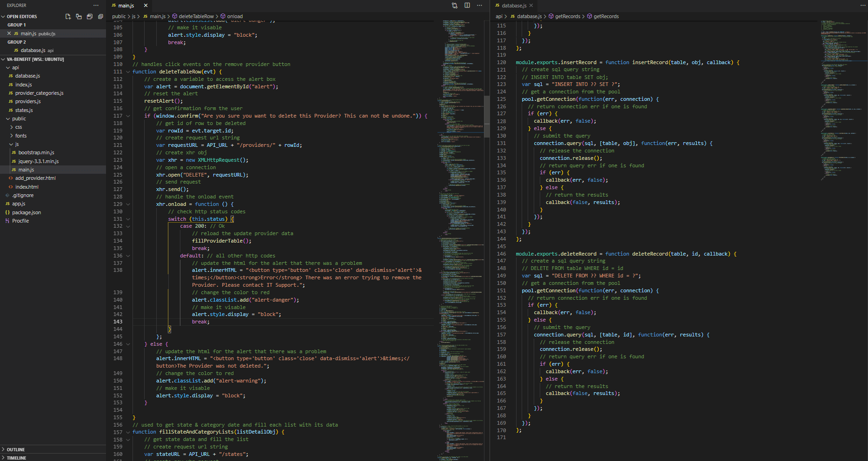
Task: Expand the fonts folder
Action: click(11, 136)
